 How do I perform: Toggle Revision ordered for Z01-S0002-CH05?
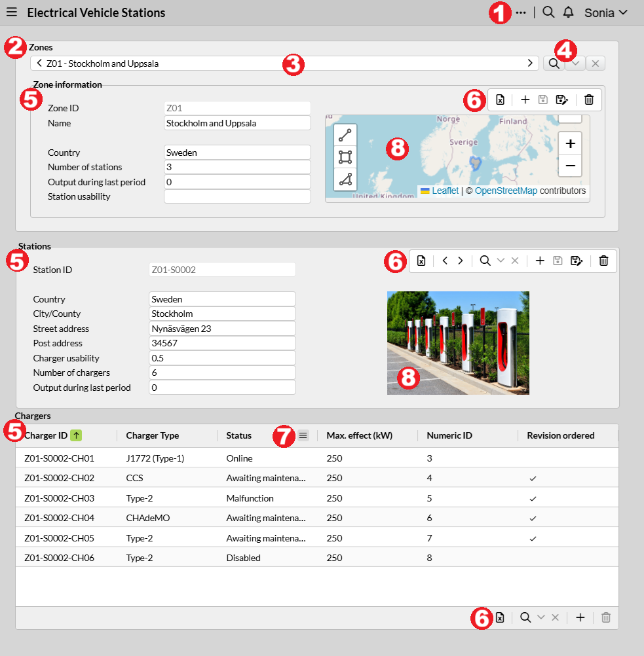[533, 538]
